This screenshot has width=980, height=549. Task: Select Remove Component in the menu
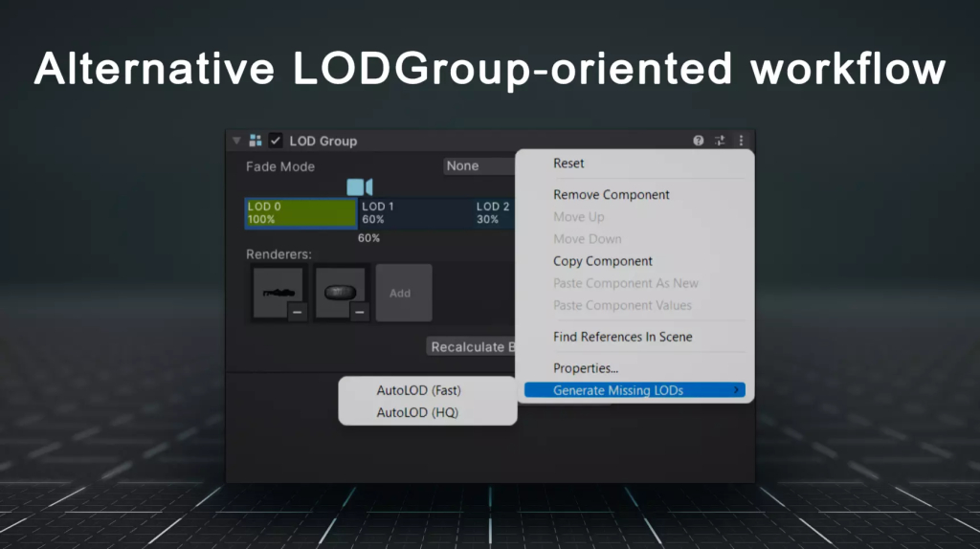coord(611,195)
